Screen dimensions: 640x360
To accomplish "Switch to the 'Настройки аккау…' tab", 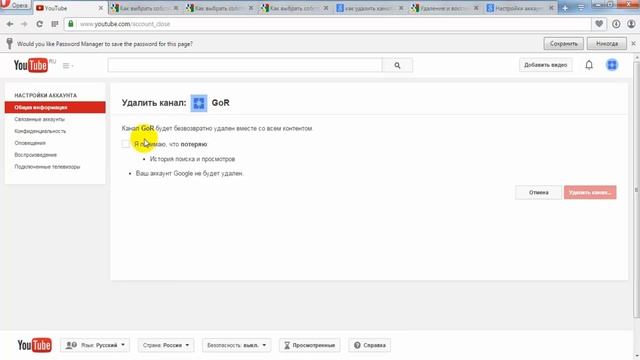I will coord(517,8).
